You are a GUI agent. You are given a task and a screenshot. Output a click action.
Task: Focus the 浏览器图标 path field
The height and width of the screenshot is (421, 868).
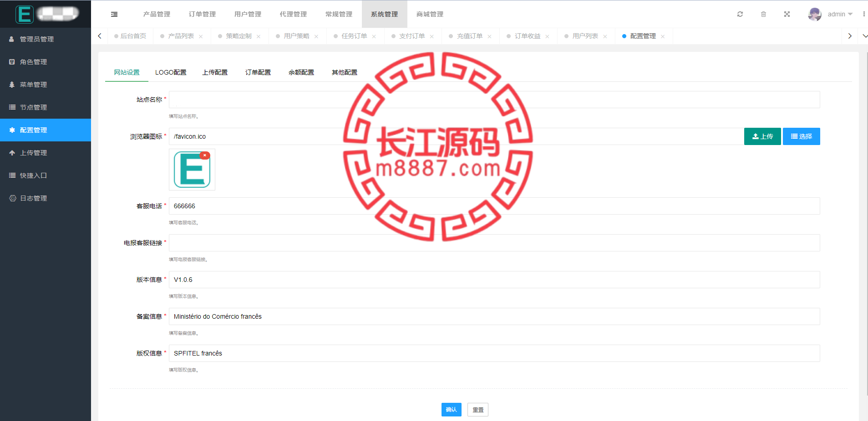coord(456,136)
